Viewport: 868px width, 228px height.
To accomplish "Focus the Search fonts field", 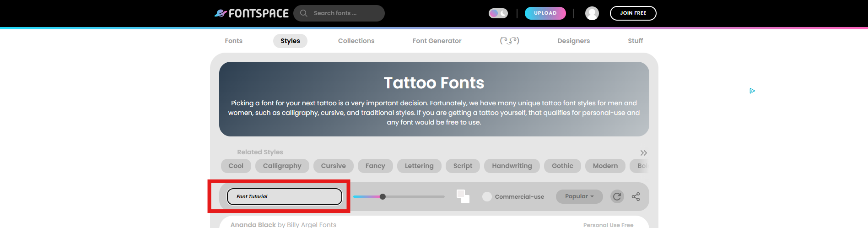I will click(339, 13).
